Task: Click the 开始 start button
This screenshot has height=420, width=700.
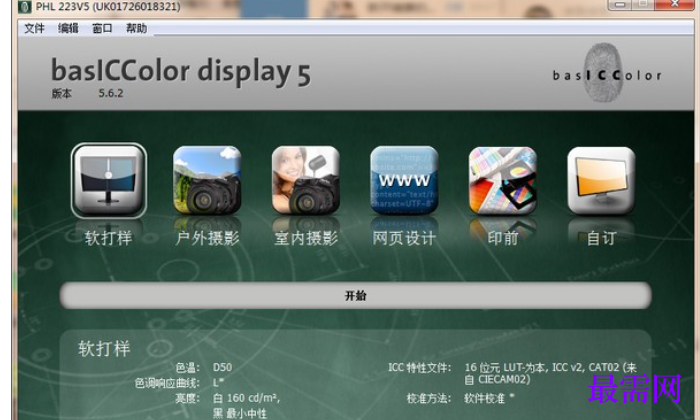Action: point(356,295)
